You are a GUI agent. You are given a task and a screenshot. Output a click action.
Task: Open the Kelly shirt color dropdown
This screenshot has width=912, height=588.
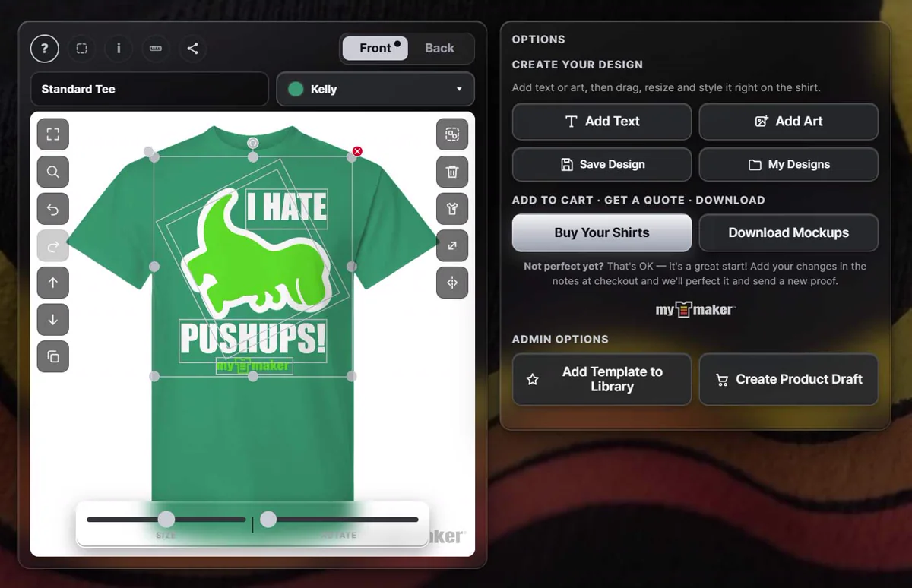tap(375, 89)
